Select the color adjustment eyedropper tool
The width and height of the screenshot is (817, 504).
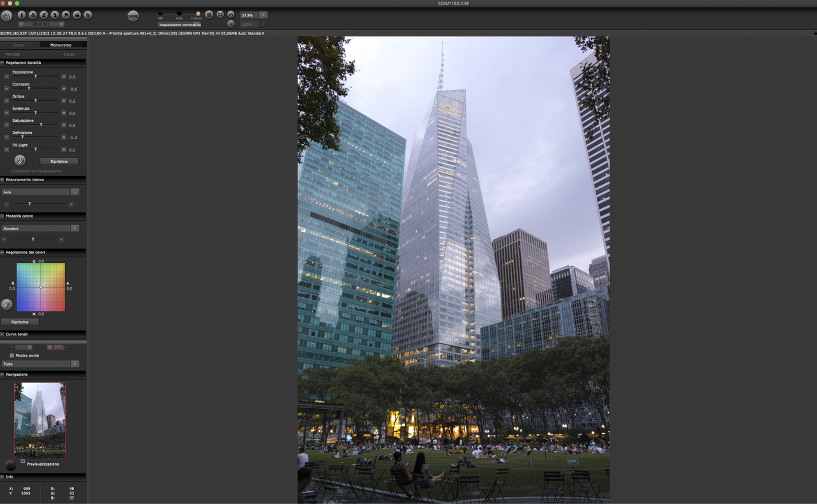(7, 305)
